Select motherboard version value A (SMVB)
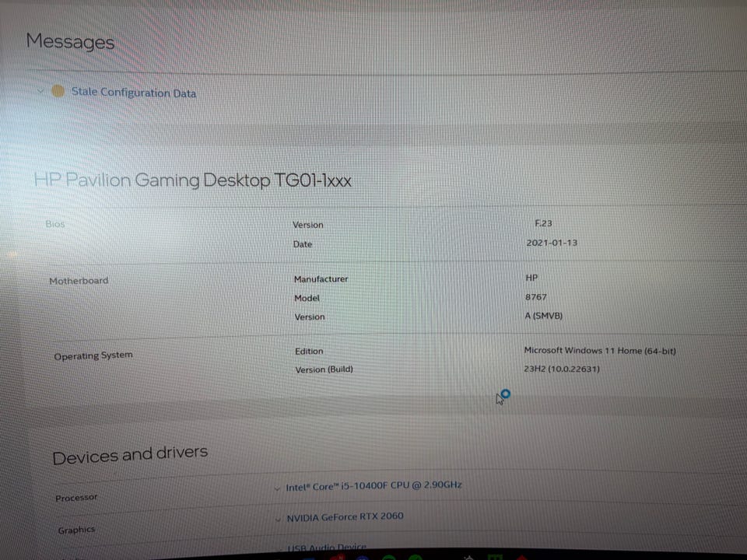The width and height of the screenshot is (747, 560). point(544,316)
